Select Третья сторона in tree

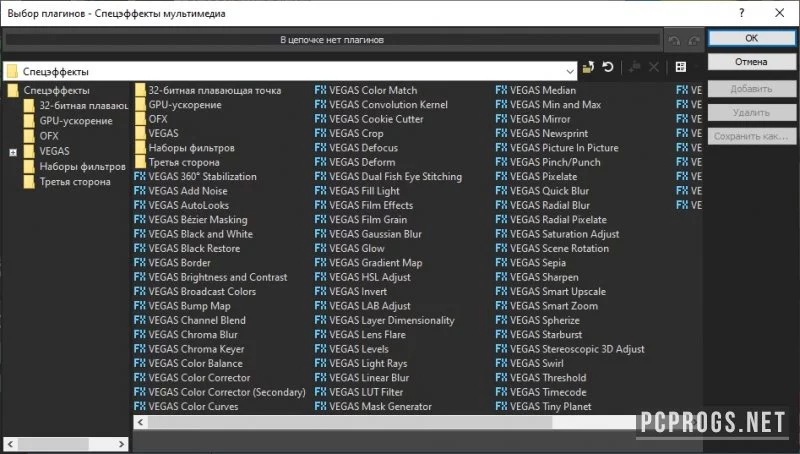pyautogui.click(x=67, y=182)
